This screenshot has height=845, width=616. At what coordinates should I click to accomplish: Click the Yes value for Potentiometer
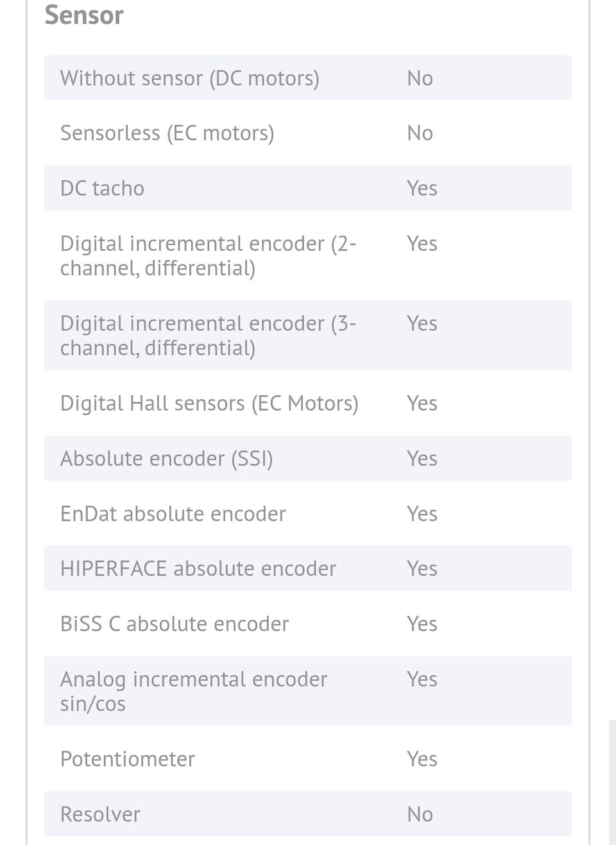[x=422, y=759]
